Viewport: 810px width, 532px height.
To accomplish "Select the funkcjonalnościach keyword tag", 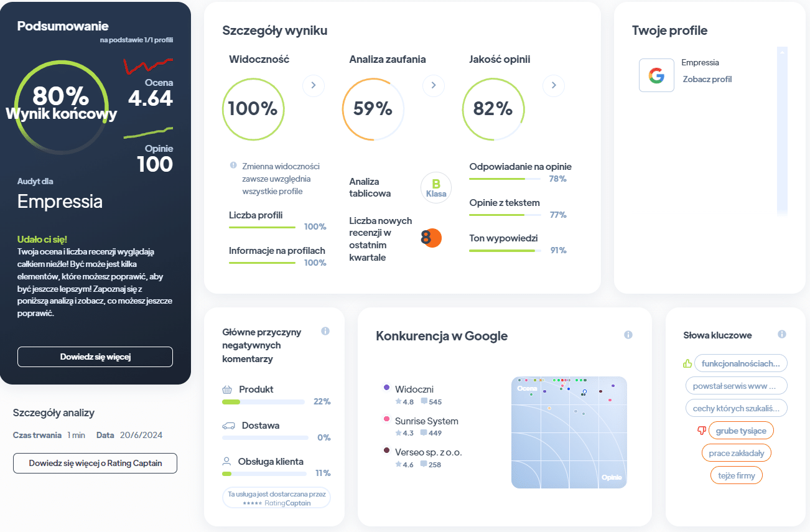I will coord(741,363).
